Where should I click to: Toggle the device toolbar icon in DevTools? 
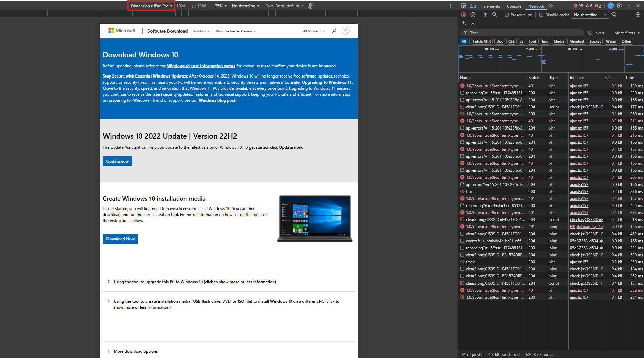473,6
